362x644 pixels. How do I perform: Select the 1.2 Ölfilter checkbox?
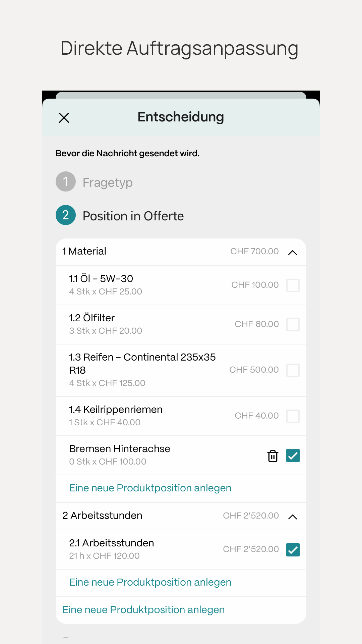293,325
